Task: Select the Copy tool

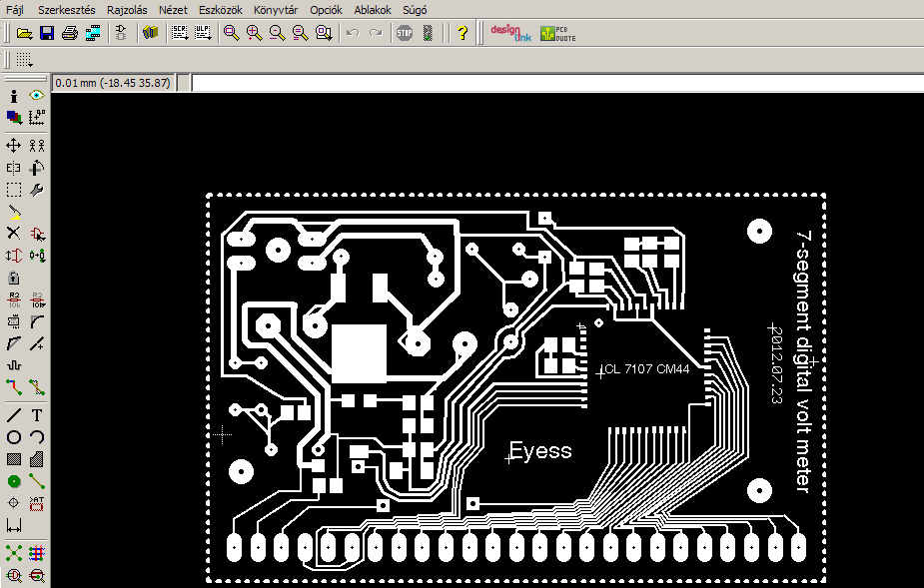Action: click(37, 145)
